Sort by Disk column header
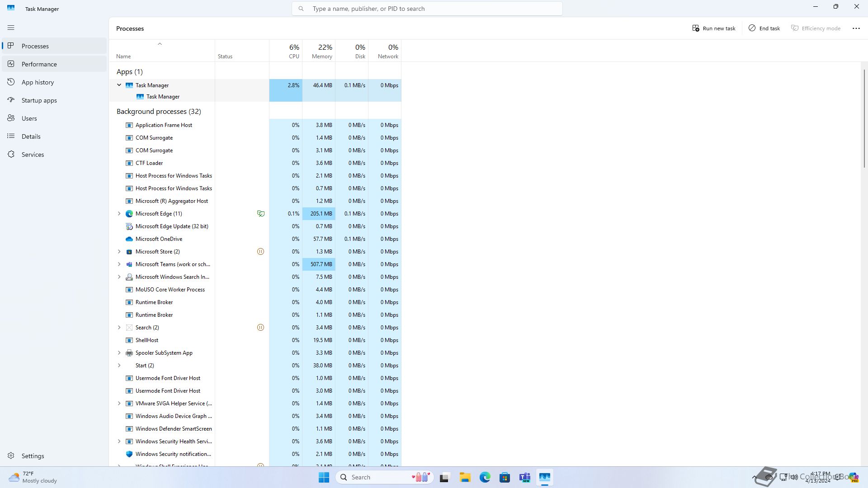868x488 pixels. (x=352, y=51)
